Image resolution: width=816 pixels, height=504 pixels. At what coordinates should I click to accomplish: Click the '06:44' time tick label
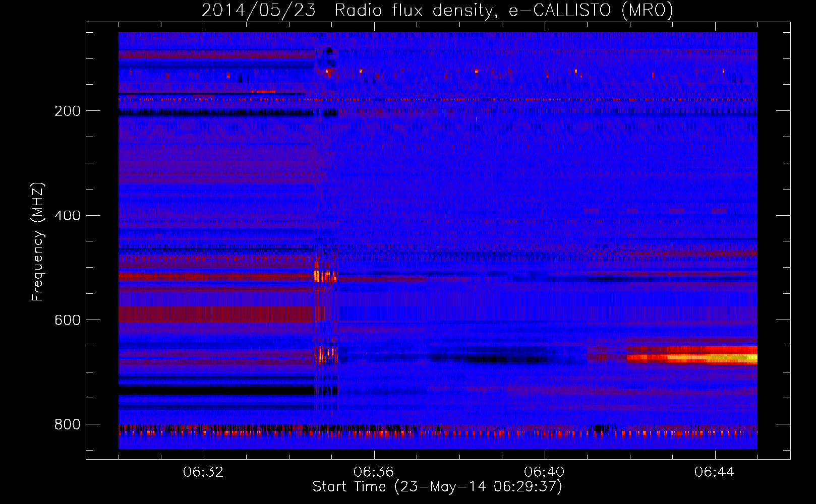point(715,472)
